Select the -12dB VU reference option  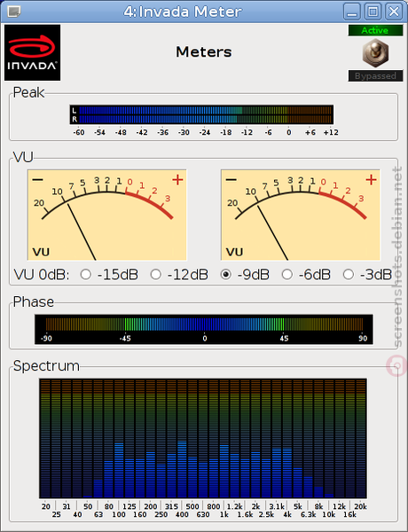pyautogui.click(x=155, y=274)
